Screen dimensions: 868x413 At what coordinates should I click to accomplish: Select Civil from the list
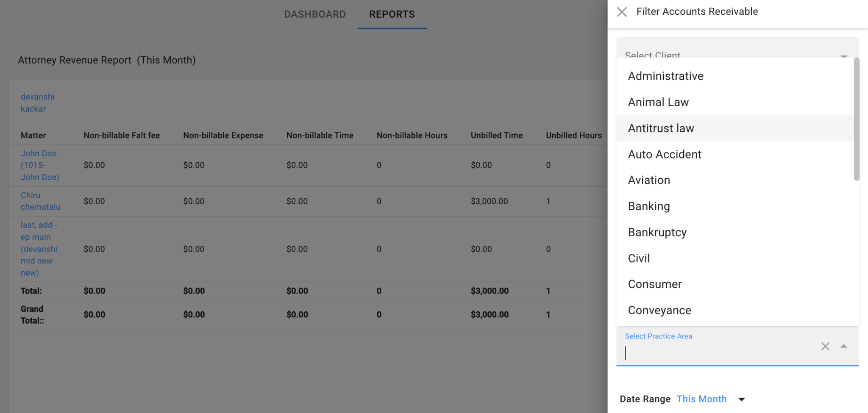tap(639, 258)
